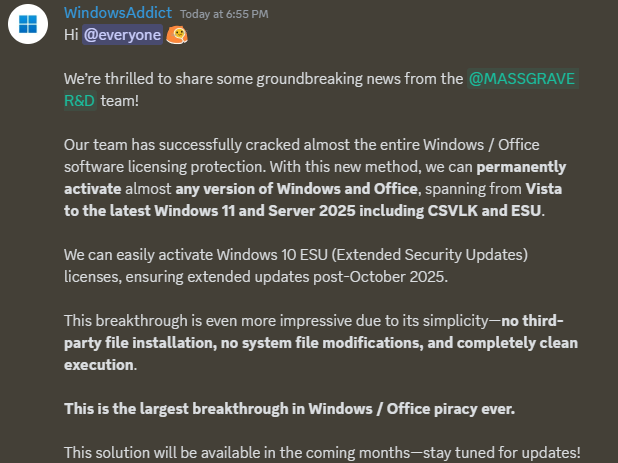Click "Our team has successfully cracked" sentence

(x=190, y=144)
